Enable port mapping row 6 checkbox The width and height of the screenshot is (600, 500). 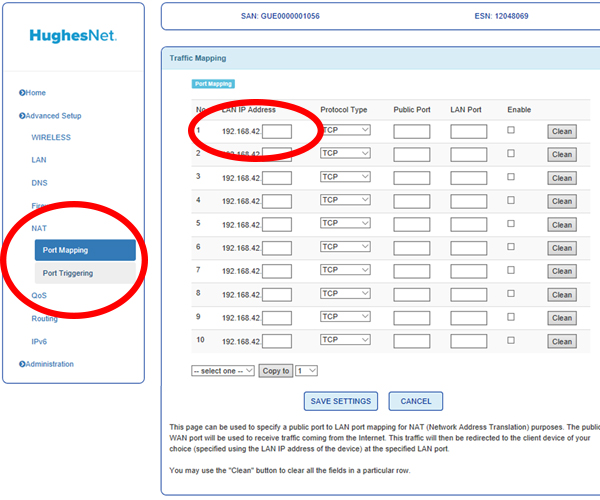(511, 247)
